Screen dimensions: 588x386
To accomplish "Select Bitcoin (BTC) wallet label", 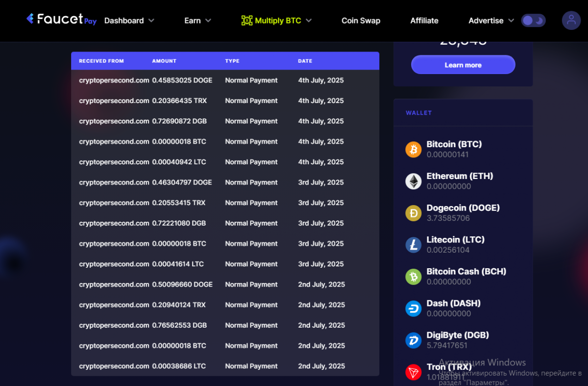I will tap(454, 144).
